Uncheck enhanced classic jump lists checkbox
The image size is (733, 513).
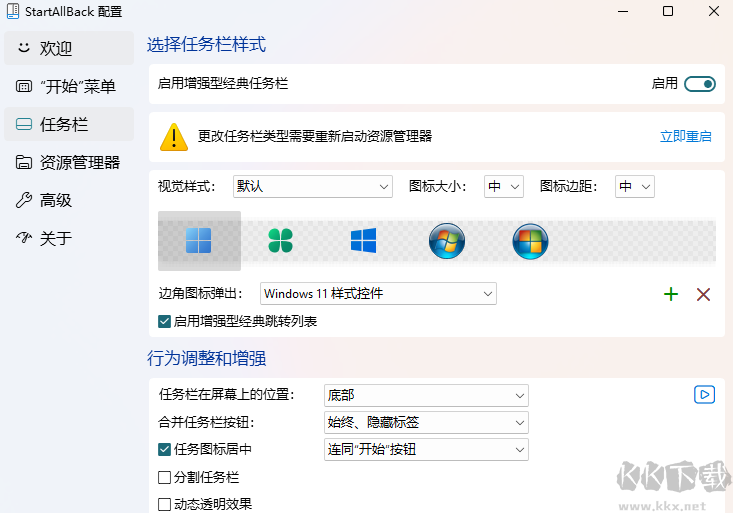[x=165, y=322]
